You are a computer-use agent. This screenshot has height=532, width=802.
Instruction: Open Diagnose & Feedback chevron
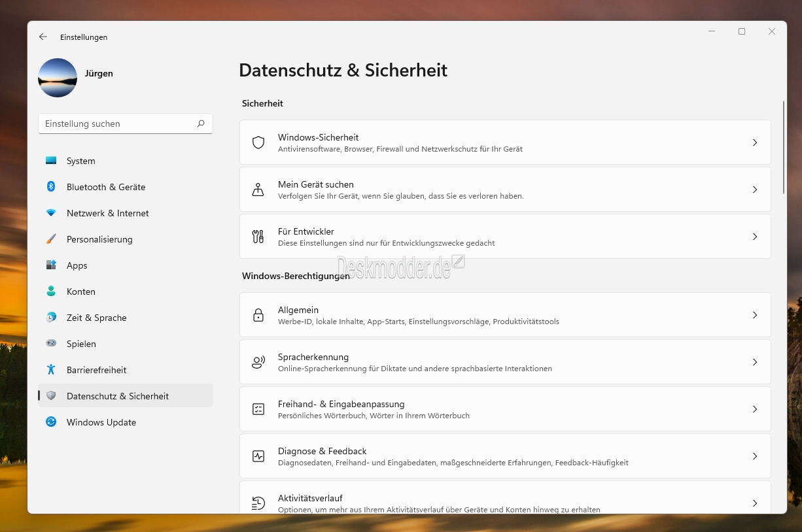tap(755, 456)
